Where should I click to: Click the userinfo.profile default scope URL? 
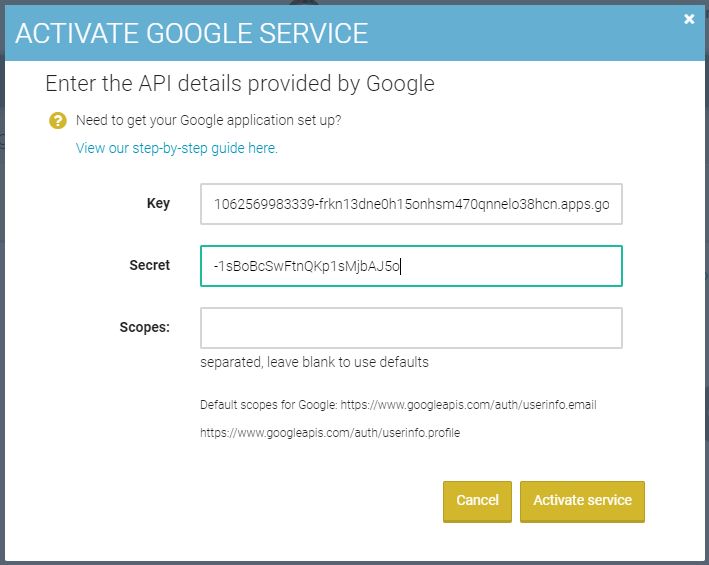point(330,433)
